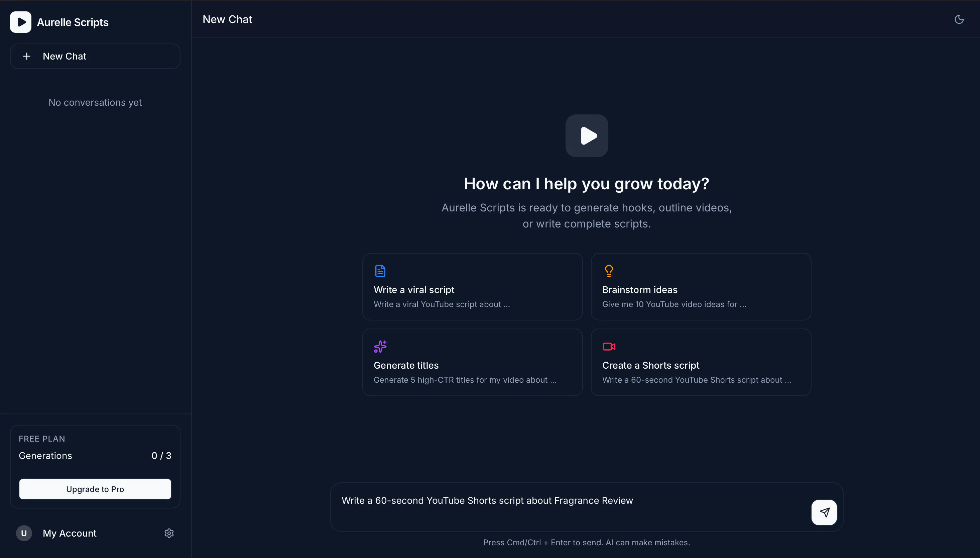The image size is (980, 558).
Task: Click the 'No conversations yet' text
Action: click(95, 102)
